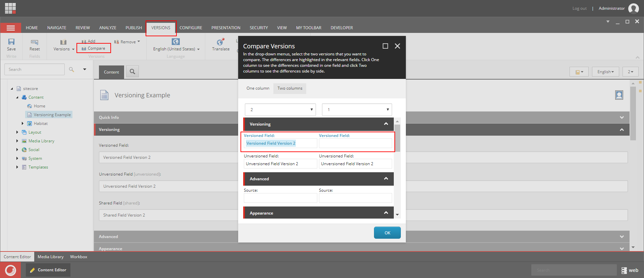This screenshot has width=644, height=278.
Task: Switch to Workbox bottom tab
Action: [78, 257]
